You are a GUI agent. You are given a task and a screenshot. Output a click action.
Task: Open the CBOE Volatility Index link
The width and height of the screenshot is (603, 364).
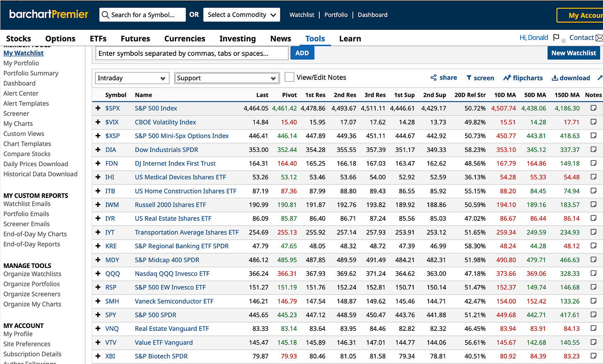coord(166,122)
